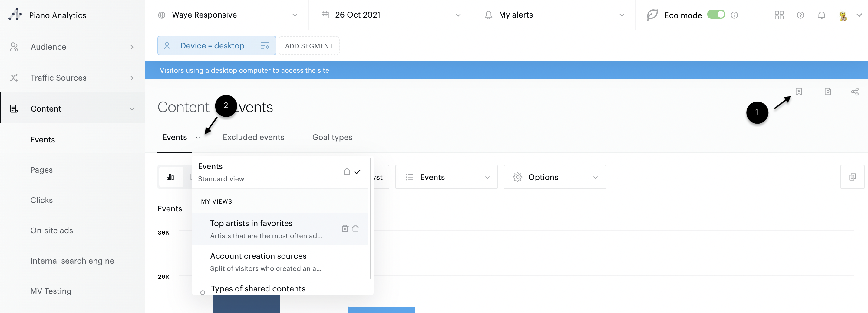Open the notifications bell icon
Screen dimensions: 868x313
click(x=821, y=15)
